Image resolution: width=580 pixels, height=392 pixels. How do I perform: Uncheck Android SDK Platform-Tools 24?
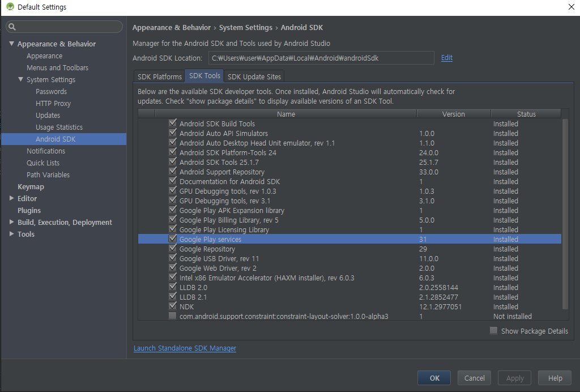point(172,152)
